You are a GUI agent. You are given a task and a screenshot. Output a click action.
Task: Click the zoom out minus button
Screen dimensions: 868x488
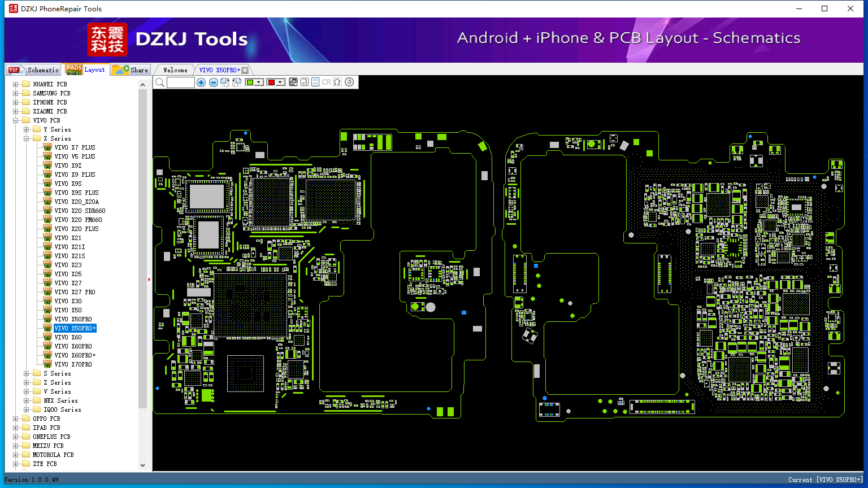click(213, 82)
